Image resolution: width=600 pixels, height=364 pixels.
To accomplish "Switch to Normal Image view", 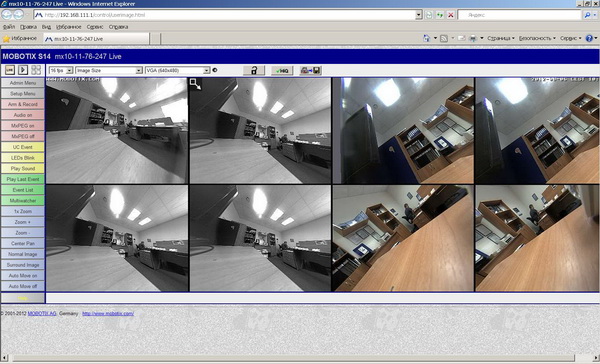I will 23,254.
